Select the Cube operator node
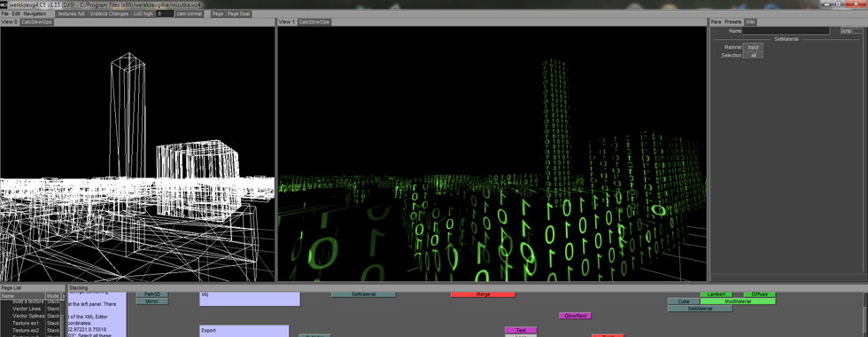 coord(684,302)
